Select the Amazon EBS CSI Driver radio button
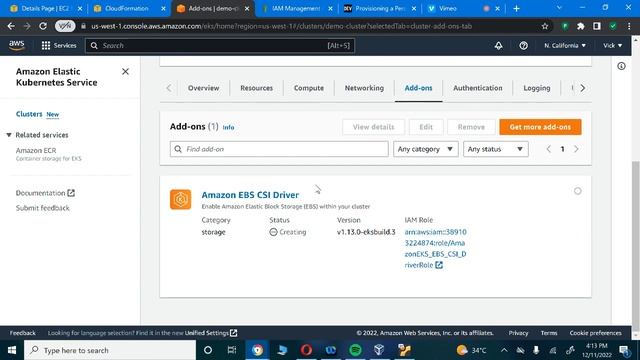 pyautogui.click(x=578, y=191)
